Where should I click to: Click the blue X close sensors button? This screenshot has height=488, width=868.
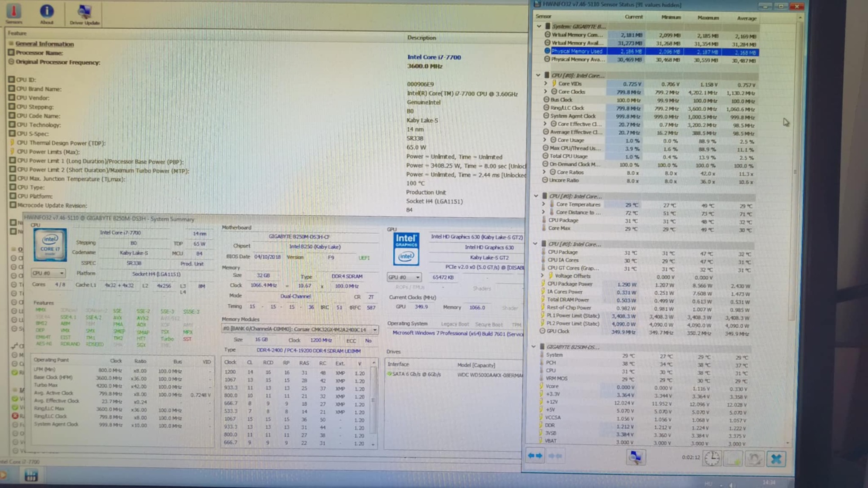[x=776, y=459]
